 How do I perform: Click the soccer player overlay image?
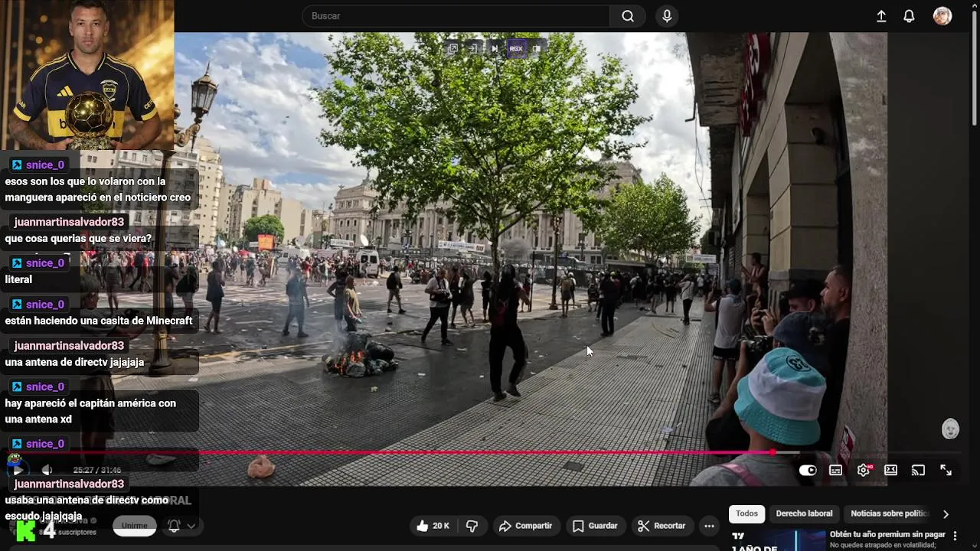[x=87, y=74]
